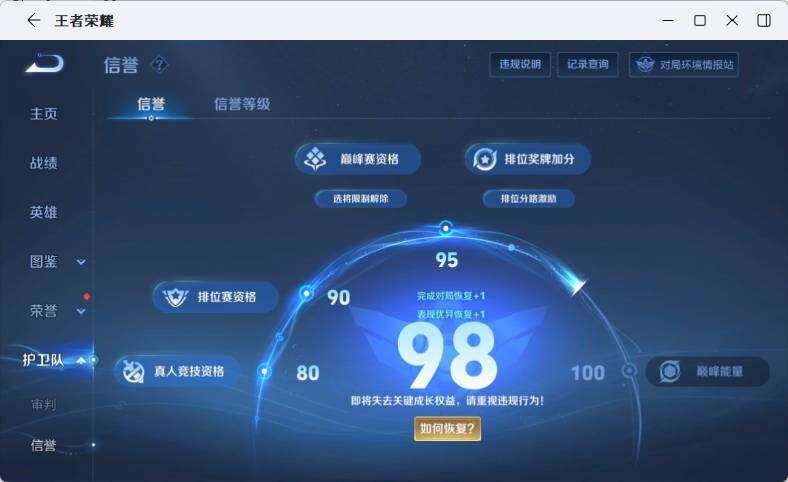The image size is (788, 482).
Task: Click the 选将限制解除 pill
Action: [x=360, y=199]
